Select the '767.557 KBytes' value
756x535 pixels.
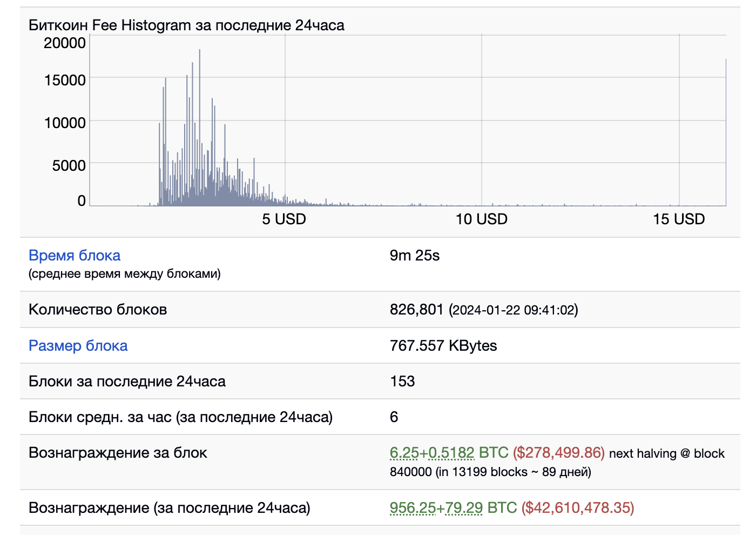point(443,346)
